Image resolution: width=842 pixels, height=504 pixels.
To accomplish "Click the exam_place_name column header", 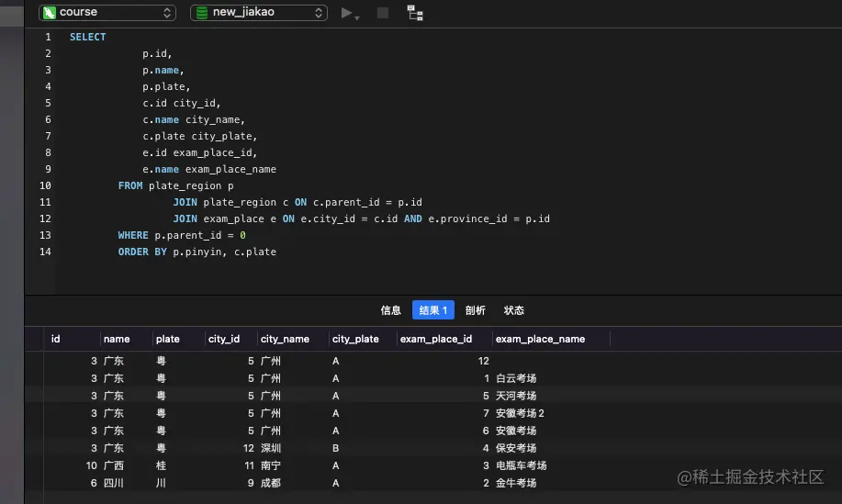I will [540, 339].
